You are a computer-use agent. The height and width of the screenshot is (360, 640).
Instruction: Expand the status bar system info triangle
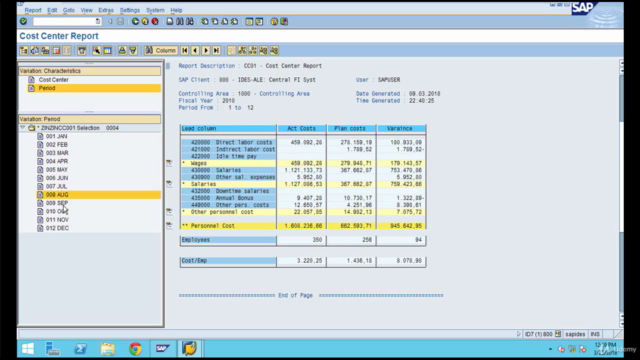click(x=519, y=334)
